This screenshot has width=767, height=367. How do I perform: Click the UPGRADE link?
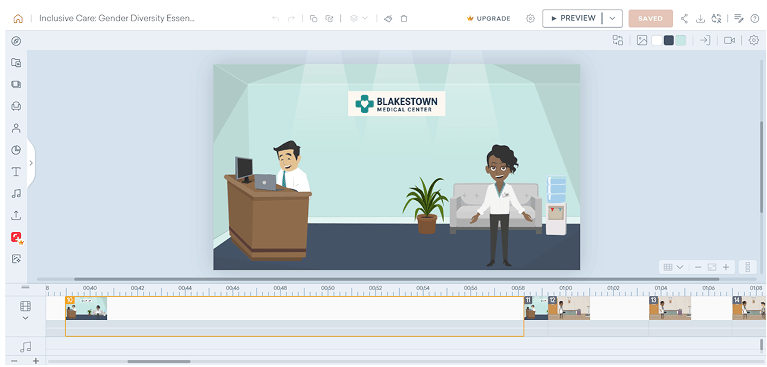489,19
